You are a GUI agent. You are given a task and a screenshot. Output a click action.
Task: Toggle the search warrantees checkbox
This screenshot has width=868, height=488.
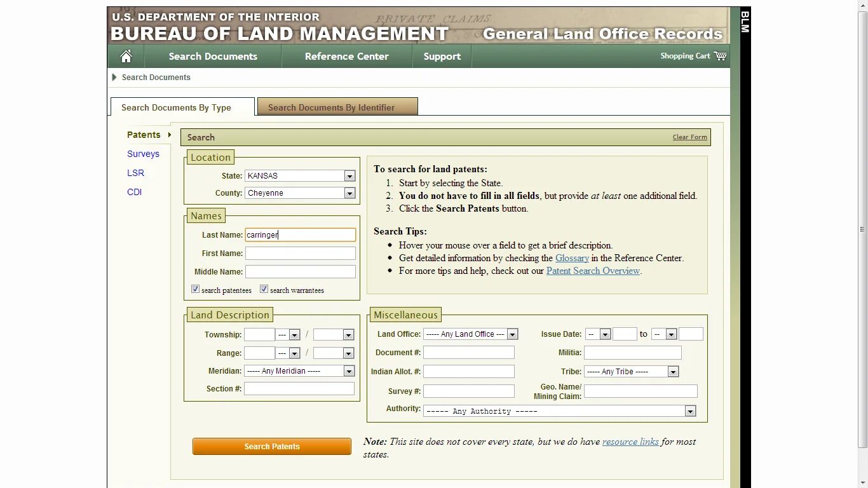coord(264,289)
